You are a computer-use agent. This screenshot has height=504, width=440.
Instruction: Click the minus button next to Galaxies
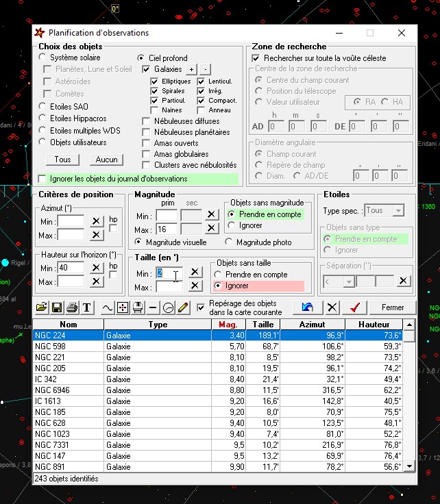click(206, 69)
